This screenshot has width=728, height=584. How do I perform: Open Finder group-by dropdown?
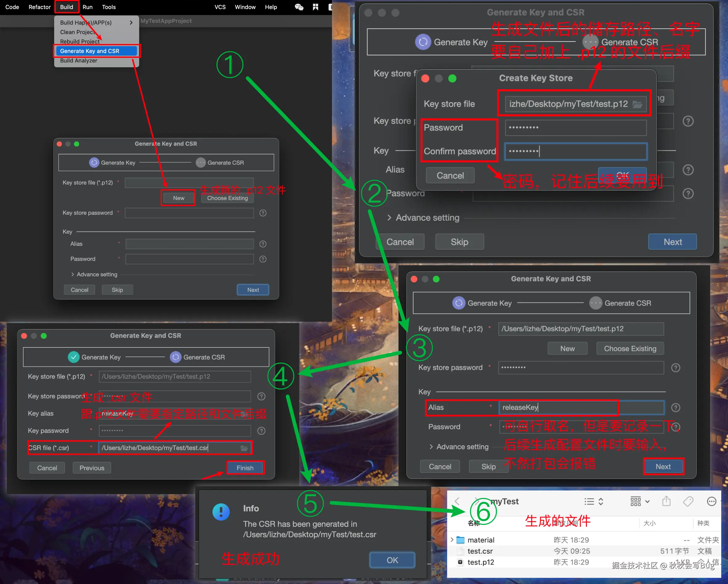640,502
